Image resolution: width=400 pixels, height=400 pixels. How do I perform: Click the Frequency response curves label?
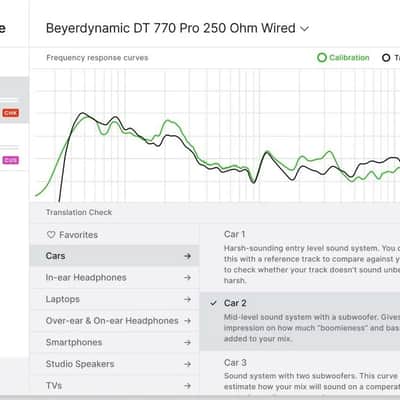[x=97, y=58]
